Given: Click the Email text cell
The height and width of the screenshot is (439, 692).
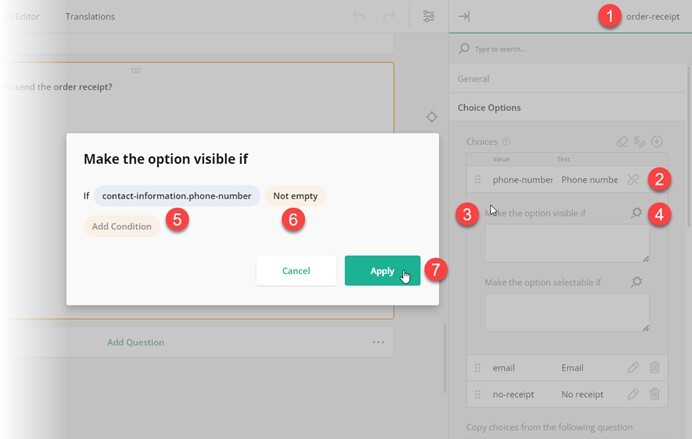Looking at the screenshot, I should click(572, 368).
